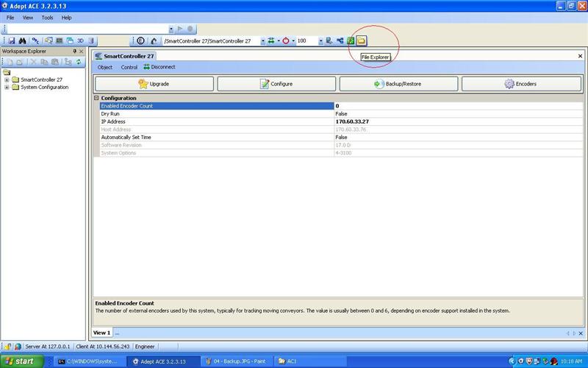
Task: Switch to Paint Backup.JPG taskbar item
Action: tap(235, 361)
